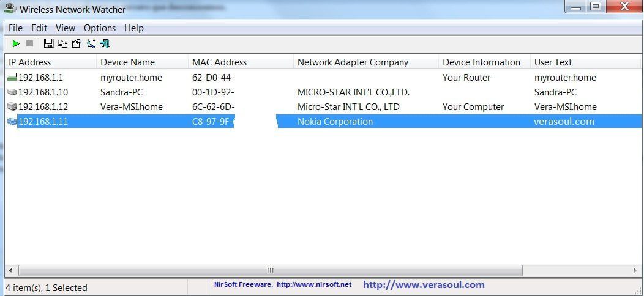Click the left arrow of horizontal scrollbar

point(10,270)
